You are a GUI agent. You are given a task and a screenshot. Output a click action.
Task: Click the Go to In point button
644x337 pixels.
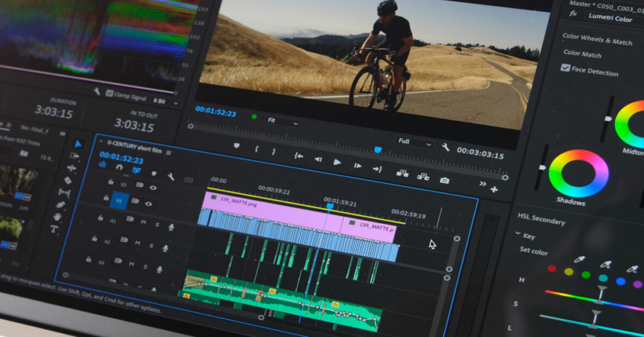pos(298,156)
